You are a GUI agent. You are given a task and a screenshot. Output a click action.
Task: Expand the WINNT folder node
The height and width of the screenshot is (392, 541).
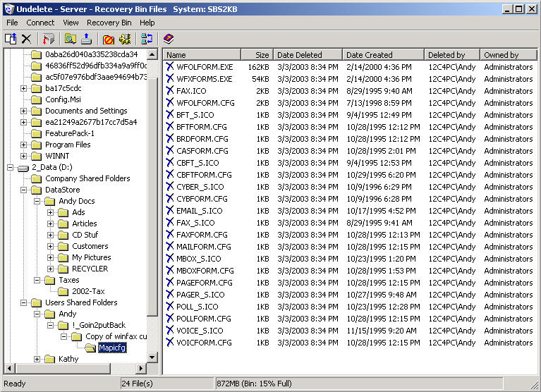(x=23, y=157)
